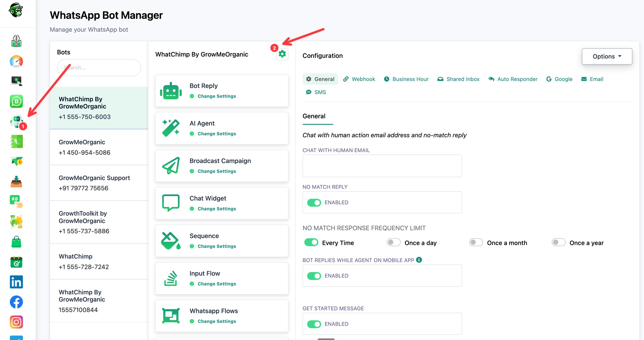Click the Chat Widget speech bubble icon
This screenshot has height=340, width=644.
click(171, 203)
